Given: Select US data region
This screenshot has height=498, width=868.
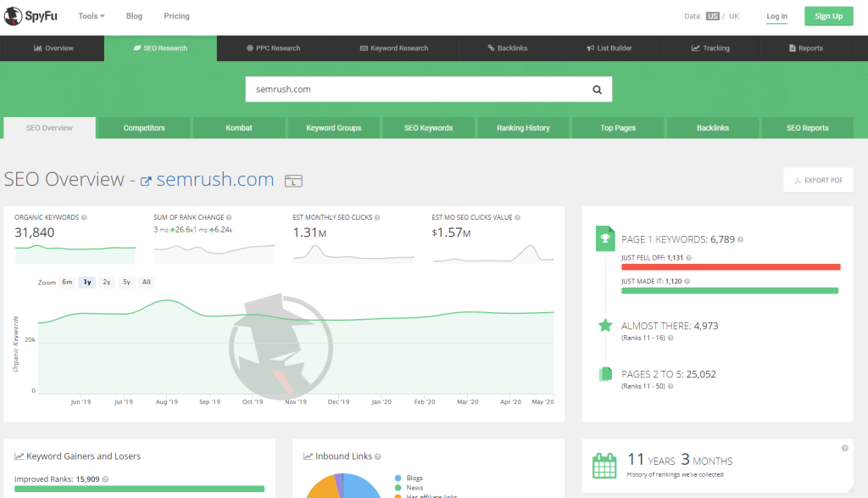Looking at the screenshot, I should (x=712, y=16).
